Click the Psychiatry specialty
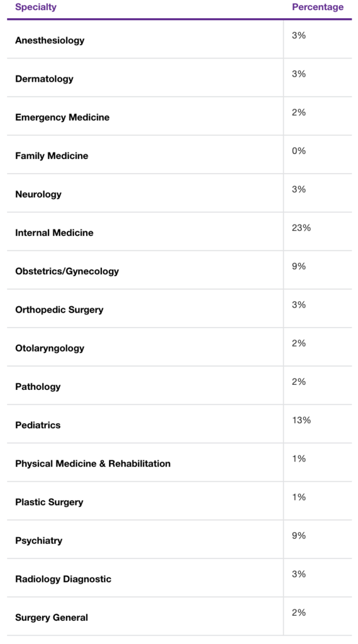The height and width of the screenshot is (644, 358). 39,540
